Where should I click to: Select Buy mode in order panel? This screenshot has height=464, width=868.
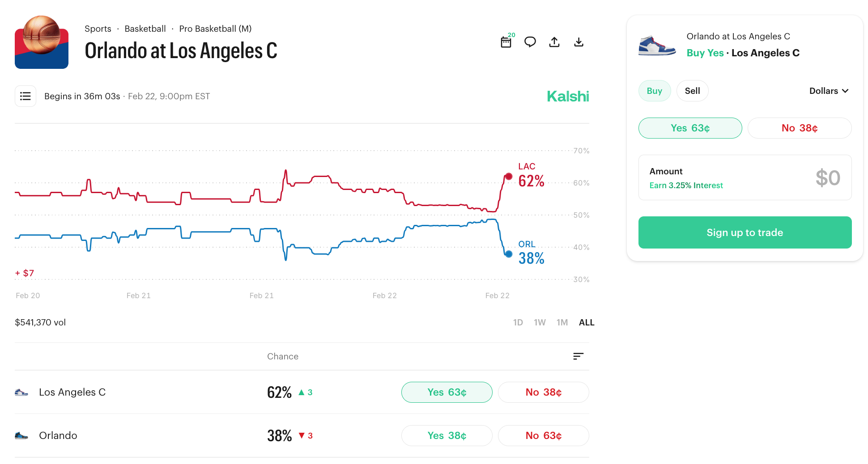pos(654,91)
